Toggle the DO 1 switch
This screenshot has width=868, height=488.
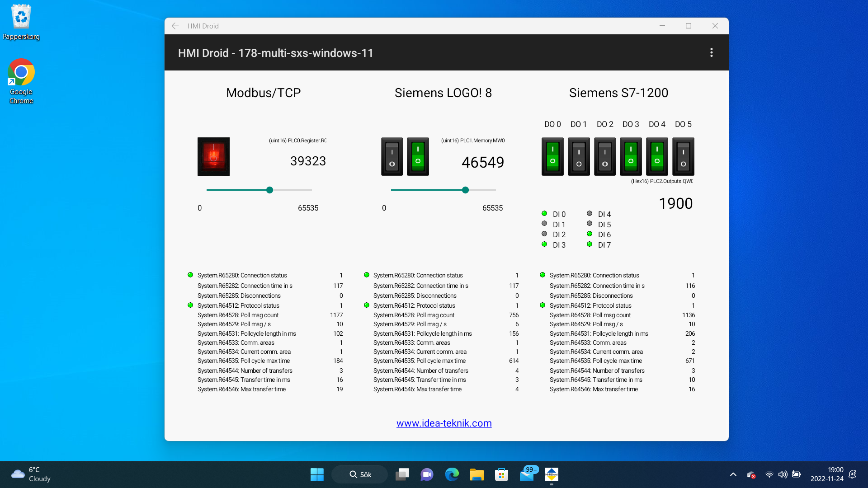pos(579,156)
